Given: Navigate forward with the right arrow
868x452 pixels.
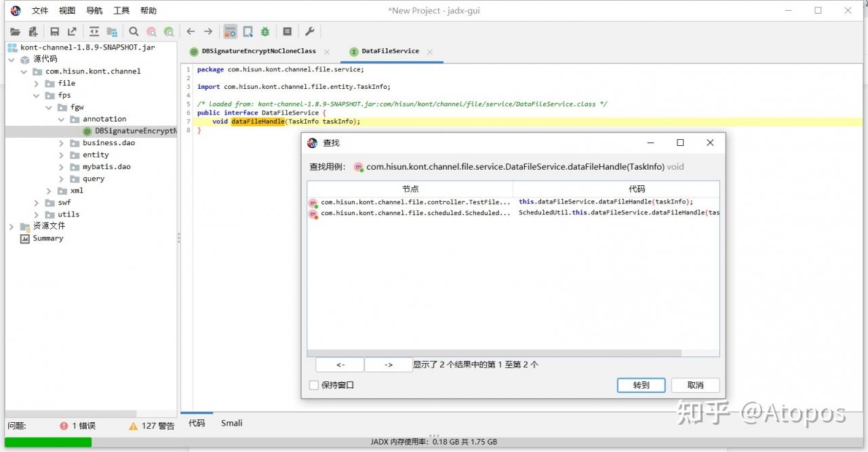Looking at the screenshot, I should tap(208, 31).
